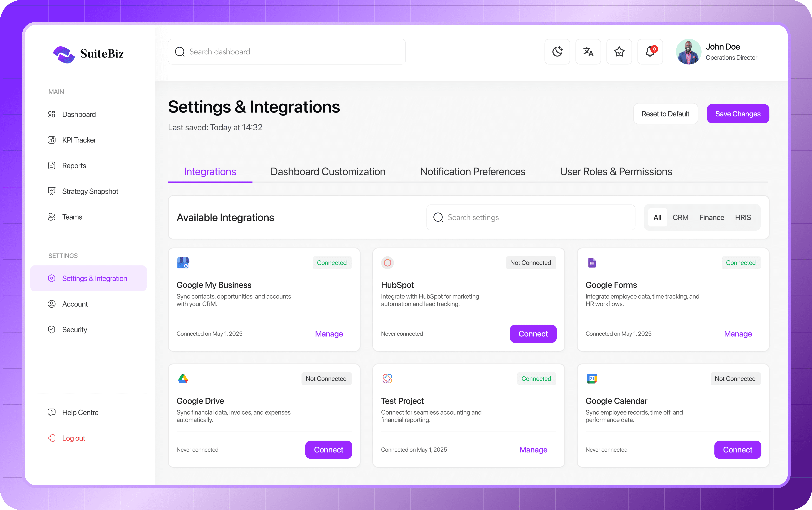
Task: Open Strategy Snapshot from sidebar
Action: click(90, 191)
